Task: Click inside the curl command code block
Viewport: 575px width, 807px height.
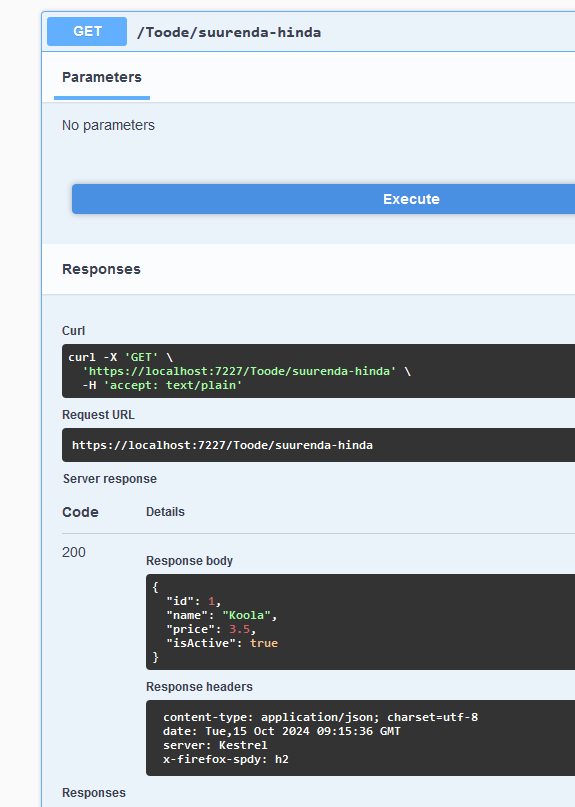Action: (318, 371)
